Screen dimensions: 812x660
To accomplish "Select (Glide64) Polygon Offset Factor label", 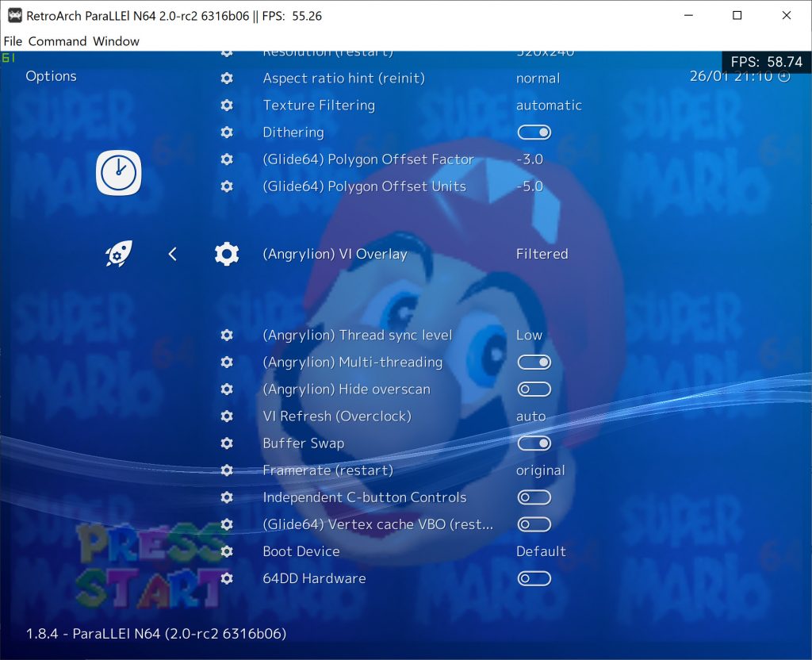I will (368, 159).
